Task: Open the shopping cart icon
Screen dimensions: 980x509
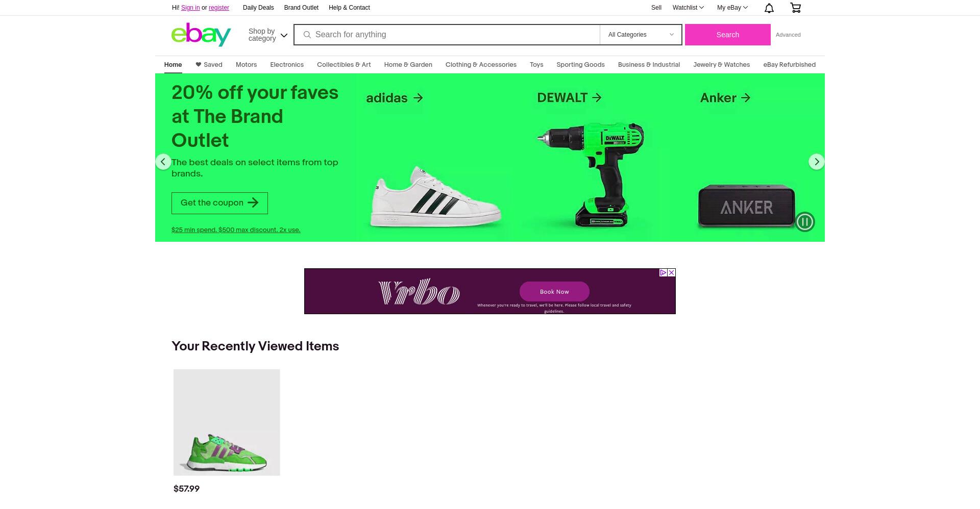Action: click(x=795, y=8)
